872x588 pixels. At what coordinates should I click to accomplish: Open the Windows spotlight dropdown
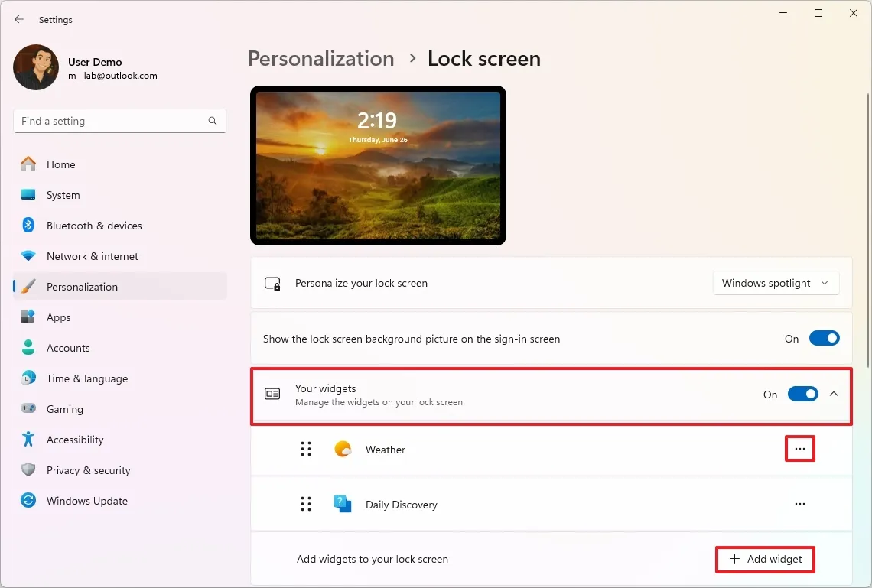coord(776,283)
